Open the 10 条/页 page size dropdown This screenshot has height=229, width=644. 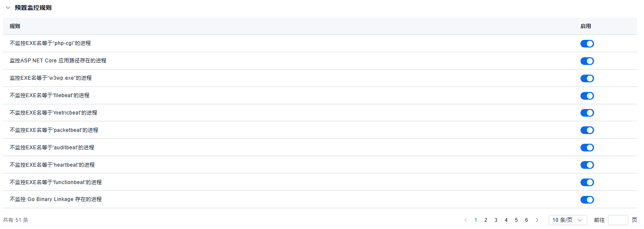tap(567, 220)
